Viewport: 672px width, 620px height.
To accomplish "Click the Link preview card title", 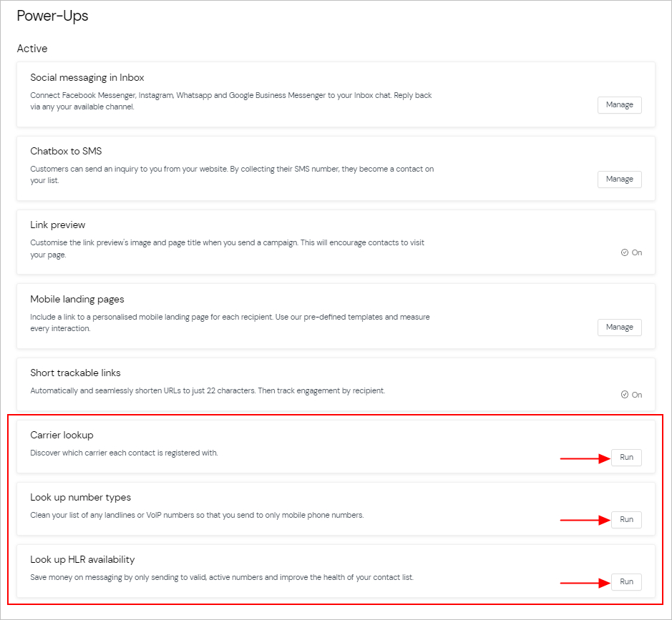I will (x=57, y=225).
